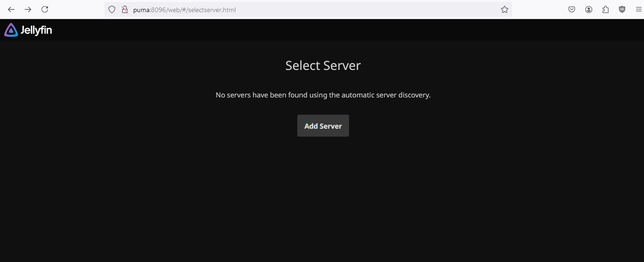Screen dimensions: 644x262
Task: Click the selectserver.html part of URL
Action: click(x=215, y=9)
